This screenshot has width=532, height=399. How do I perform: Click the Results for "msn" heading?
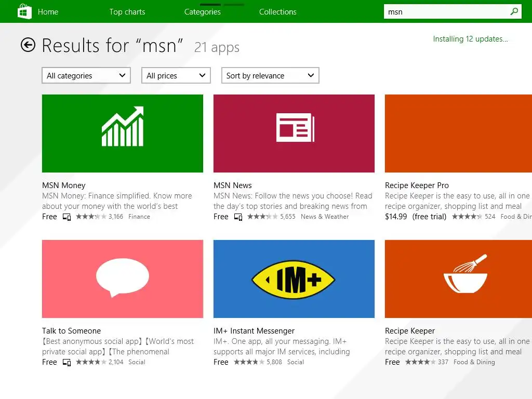[112, 45]
